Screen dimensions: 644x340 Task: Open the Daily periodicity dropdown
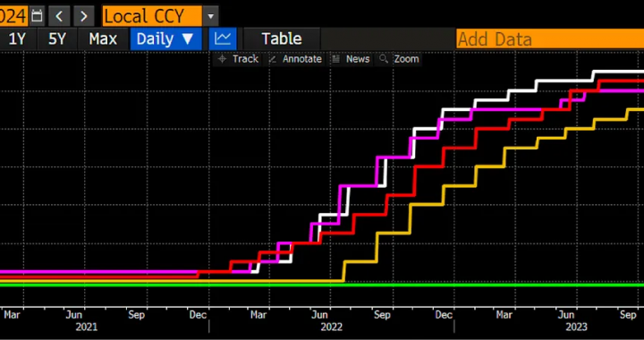point(165,39)
